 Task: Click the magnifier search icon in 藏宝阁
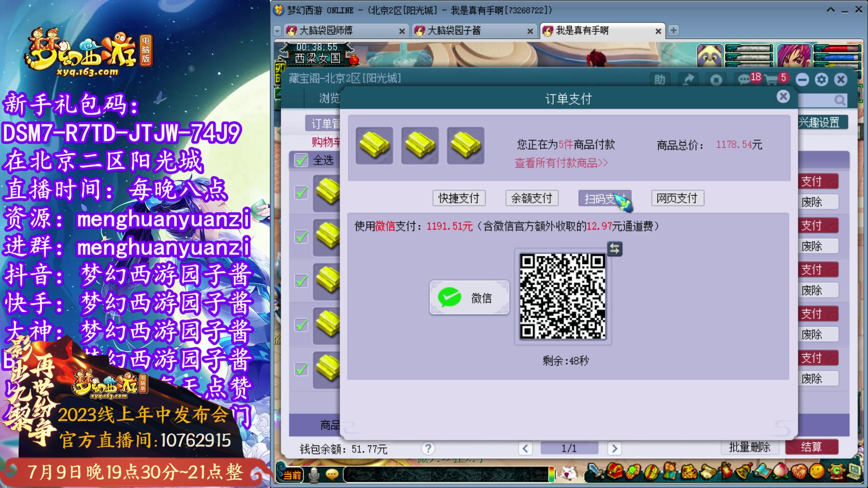tap(840, 100)
